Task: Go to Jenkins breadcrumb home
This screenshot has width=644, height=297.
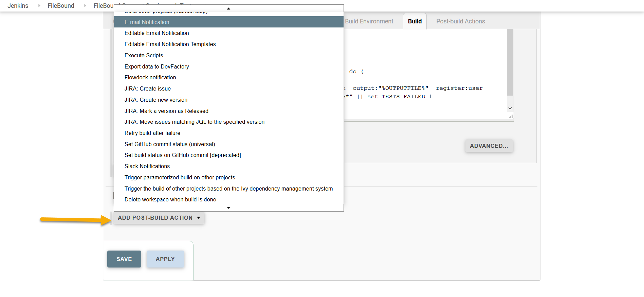Action: 18,6
